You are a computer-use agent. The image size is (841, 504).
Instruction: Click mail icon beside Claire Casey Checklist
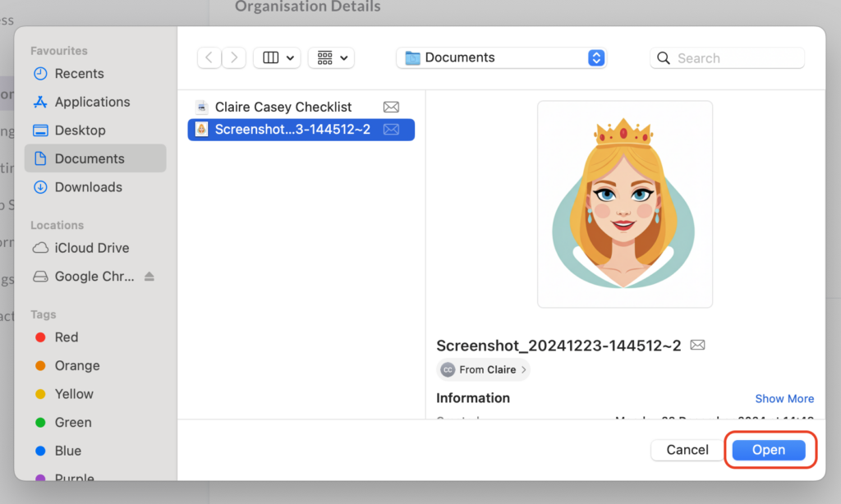(391, 107)
